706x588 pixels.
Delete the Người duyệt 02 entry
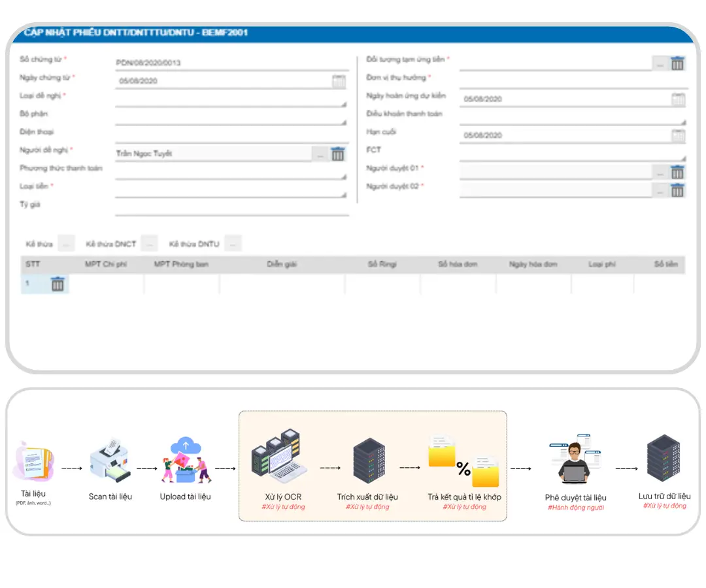(678, 190)
